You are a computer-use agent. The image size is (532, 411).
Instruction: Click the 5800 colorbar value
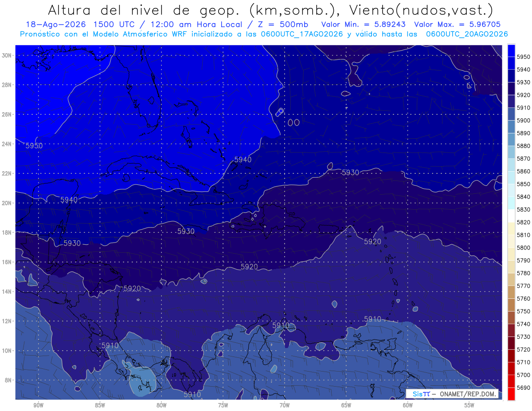point(524,247)
